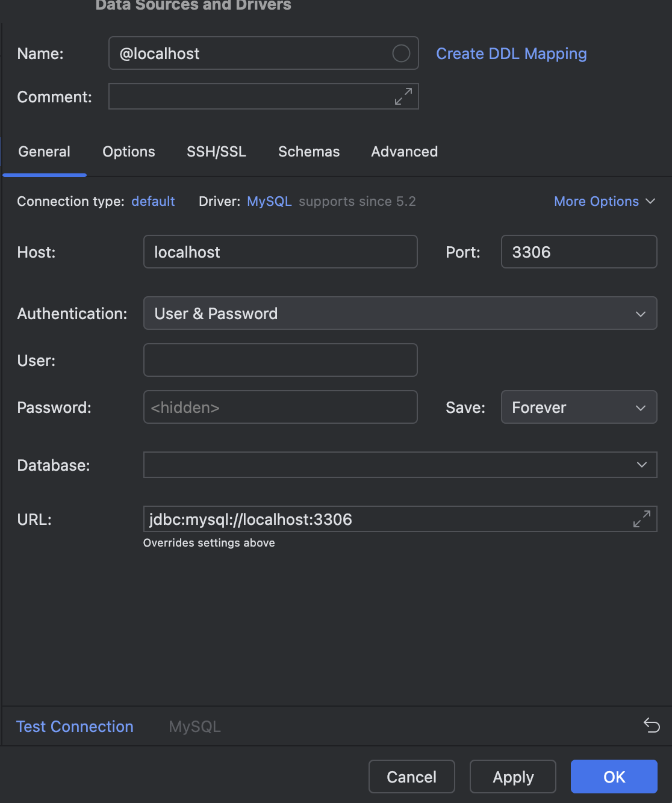Image resolution: width=672 pixels, height=803 pixels.
Task: Click into the Port field
Action: (x=578, y=252)
